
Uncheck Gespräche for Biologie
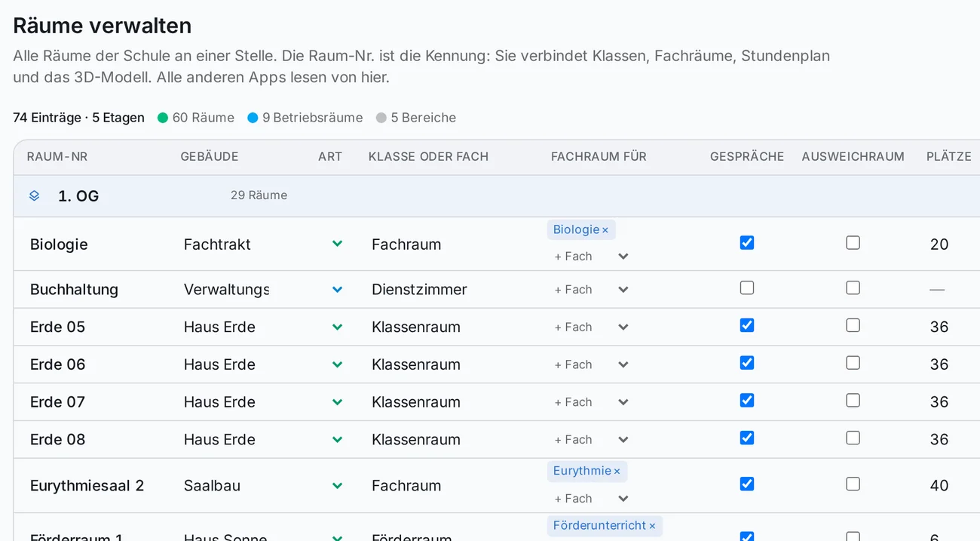coord(747,242)
